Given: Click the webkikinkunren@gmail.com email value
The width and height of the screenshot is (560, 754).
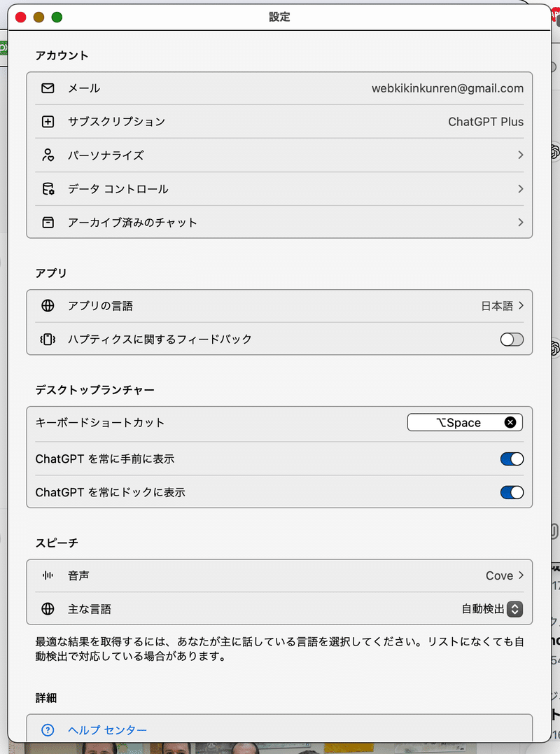Looking at the screenshot, I should click(x=447, y=88).
